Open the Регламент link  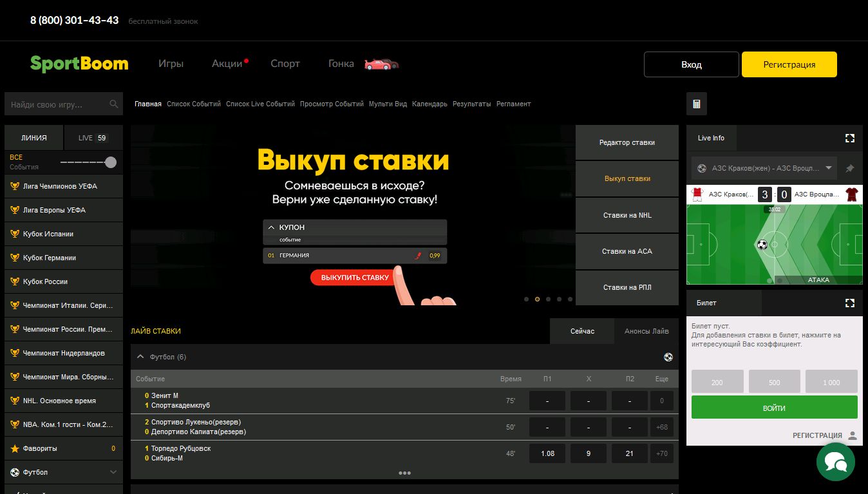[x=514, y=104]
